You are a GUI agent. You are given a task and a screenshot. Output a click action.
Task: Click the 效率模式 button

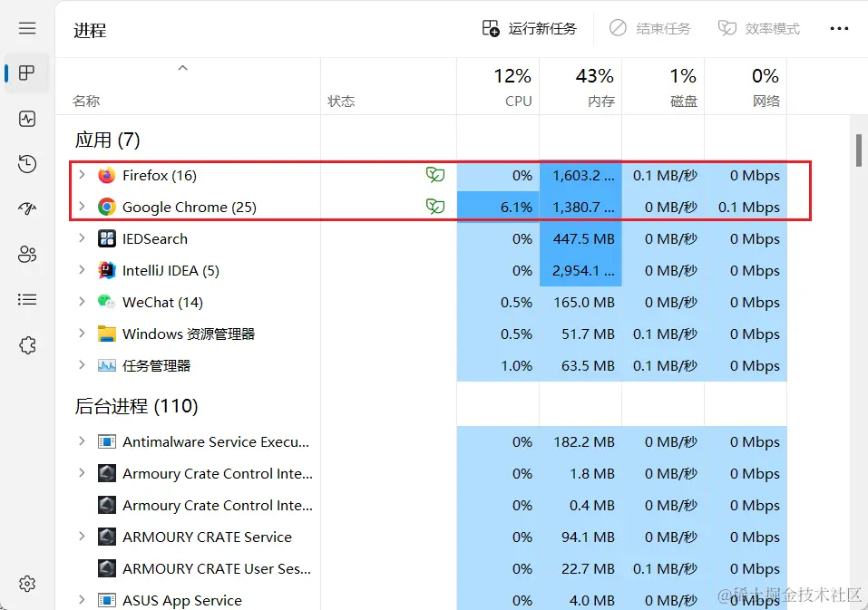click(759, 28)
